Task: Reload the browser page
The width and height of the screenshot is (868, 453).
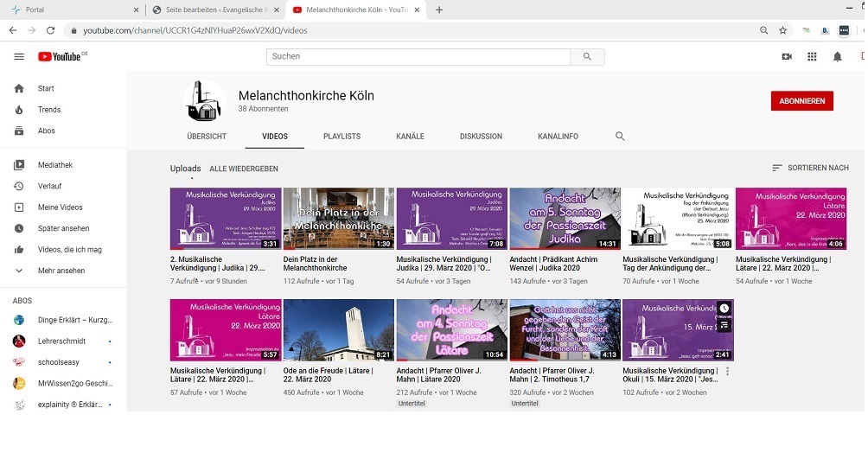Action: click(x=50, y=30)
